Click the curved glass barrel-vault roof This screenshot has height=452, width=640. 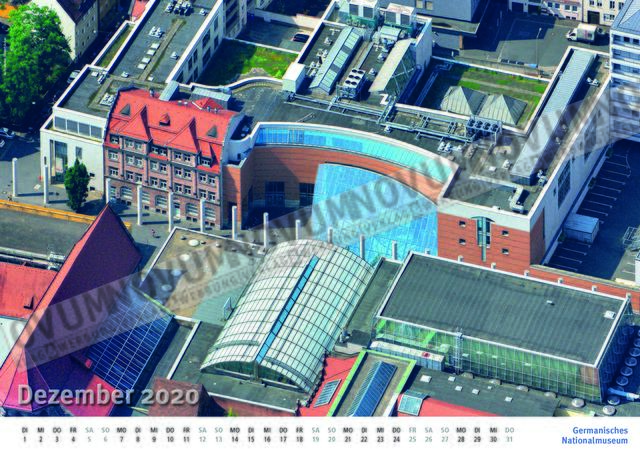[290, 310]
